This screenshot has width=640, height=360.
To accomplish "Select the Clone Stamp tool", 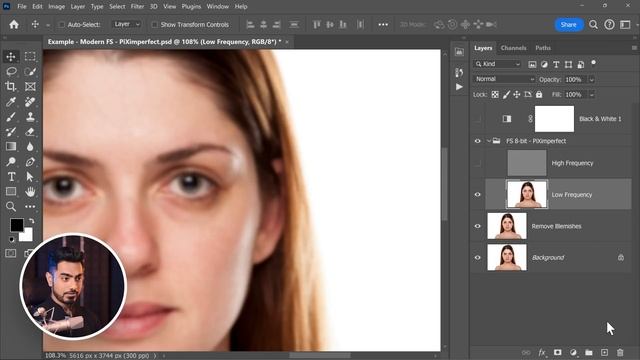I will click(30, 117).
